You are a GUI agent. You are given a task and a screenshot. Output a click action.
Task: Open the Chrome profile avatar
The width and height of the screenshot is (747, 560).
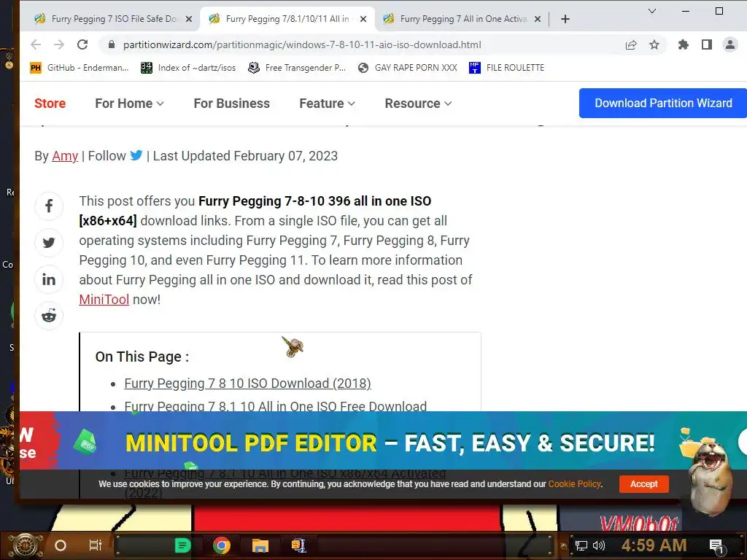pyautogui.click(x=729, y=44)
